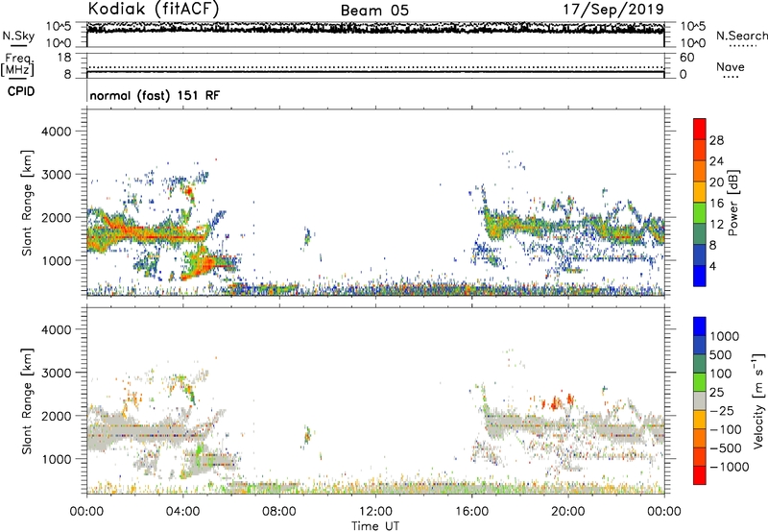Image resolution: width=768 pixels, height=532 pixels.
Task: Click the "normal (fast) 151 RF" mode text
Action: [155, 95]
